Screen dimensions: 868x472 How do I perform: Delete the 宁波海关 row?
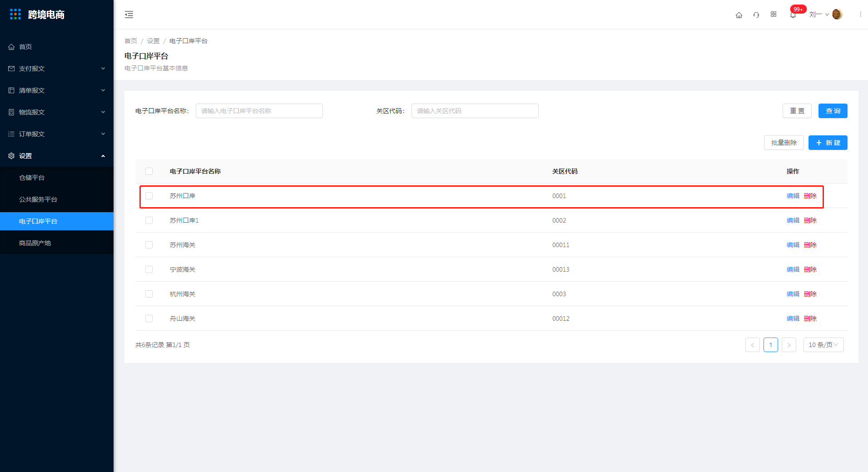(810, 269)
